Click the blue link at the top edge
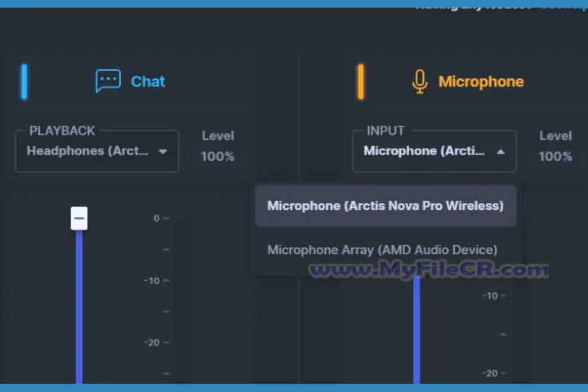This screenshot has width=588, height=392. 563,5
